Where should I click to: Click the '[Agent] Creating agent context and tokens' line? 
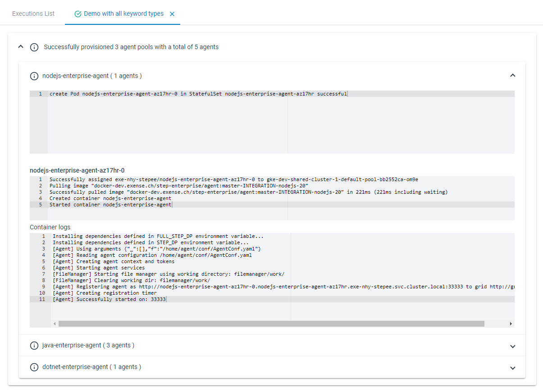114,261
